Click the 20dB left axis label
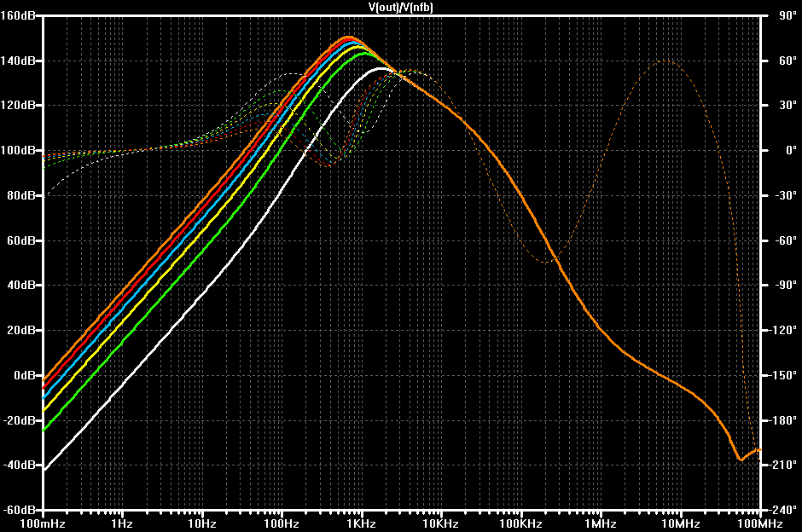Screen dimensions: 802x532 [x=21, y=330]
